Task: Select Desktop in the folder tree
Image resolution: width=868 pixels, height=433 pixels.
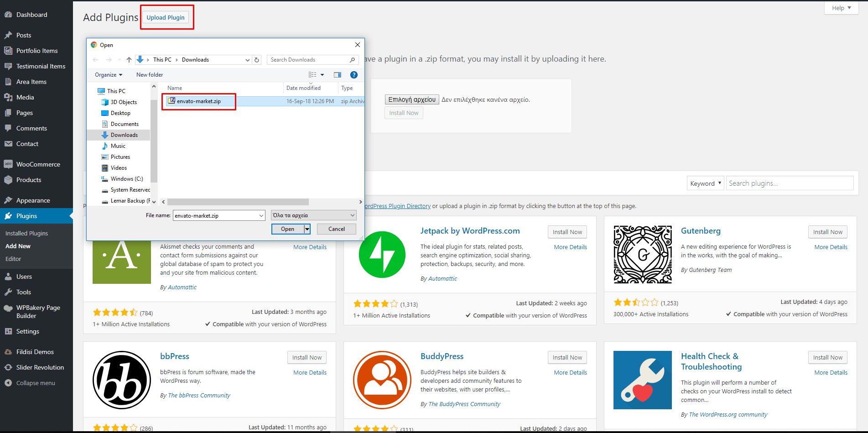Action: coord(120,113)
